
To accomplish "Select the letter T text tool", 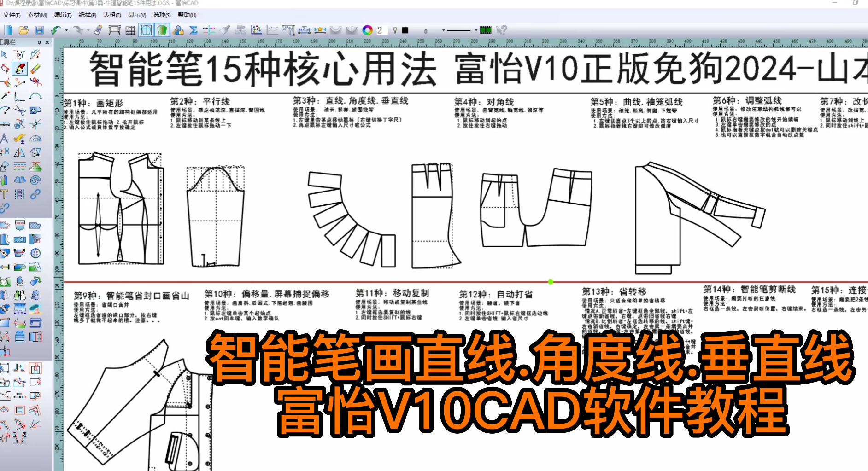I will (x=4, y=194).
